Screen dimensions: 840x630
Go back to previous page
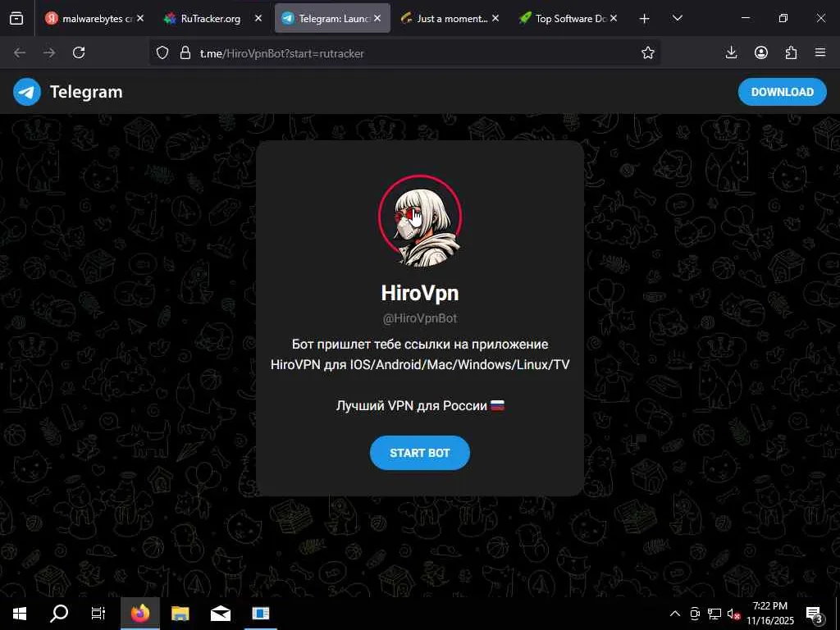tap(20, 52)
